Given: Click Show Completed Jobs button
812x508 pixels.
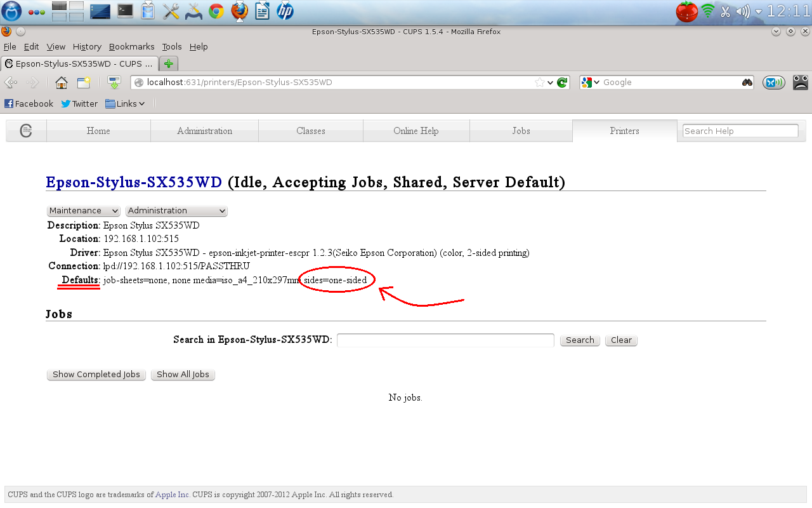Looking at the screenshot, I should coord(96,375).
